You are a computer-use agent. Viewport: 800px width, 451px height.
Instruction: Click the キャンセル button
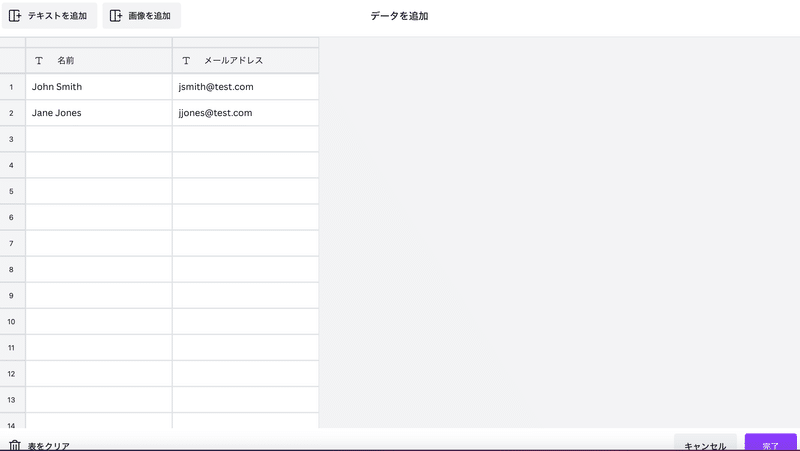coord(705,442)
